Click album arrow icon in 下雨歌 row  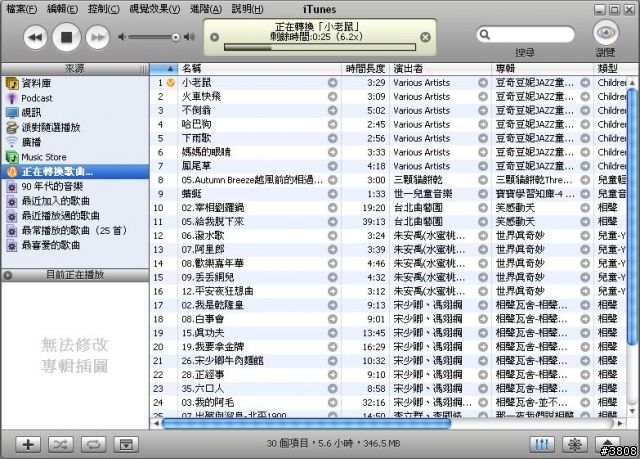pyautogui.click(x=585, y=138)
